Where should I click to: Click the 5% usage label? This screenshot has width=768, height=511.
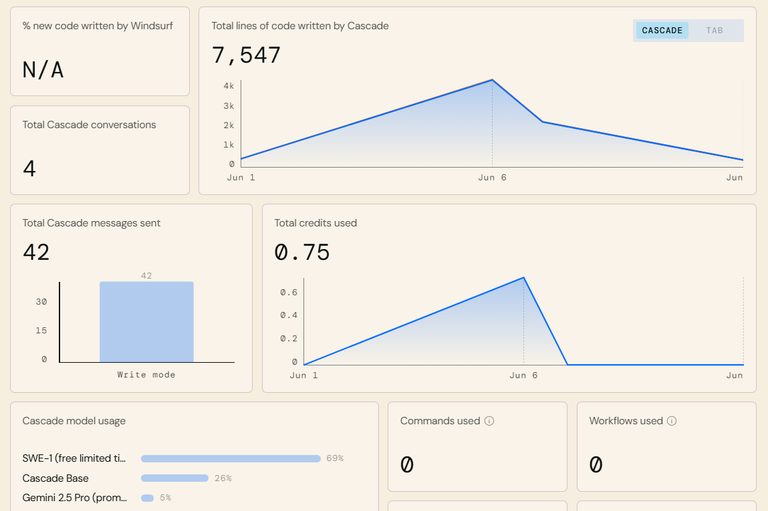tap(166, 498)
